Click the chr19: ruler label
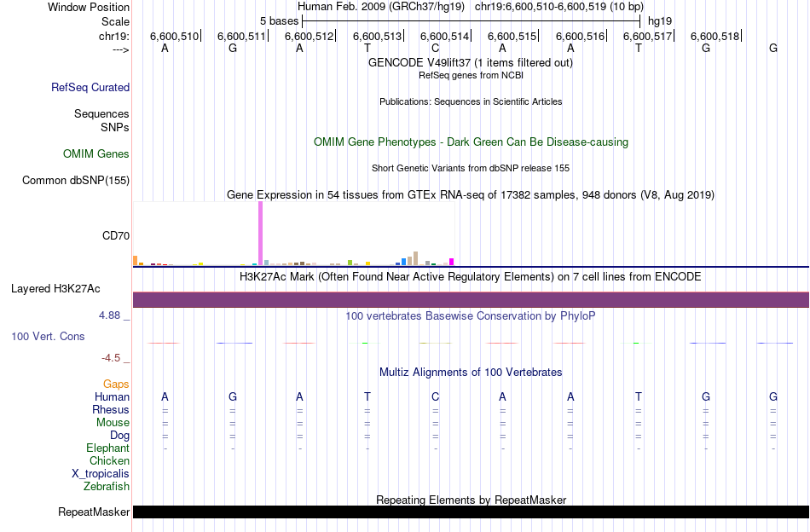The width and height of the screenshot is (810, 532). pos(113,36)
